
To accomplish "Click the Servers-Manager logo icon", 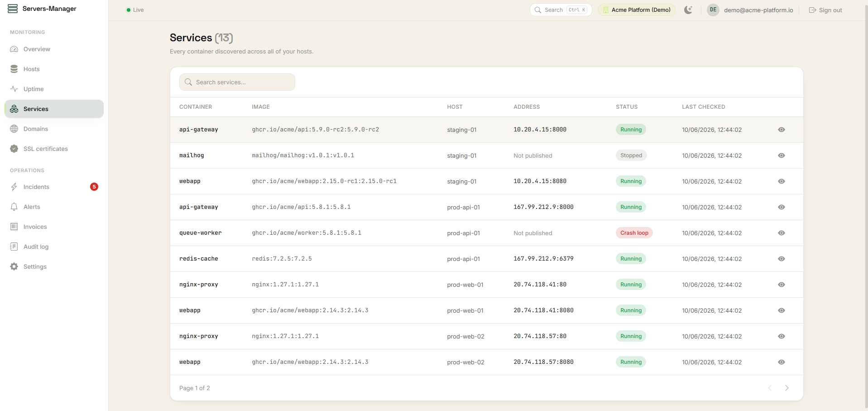I will click(13, 9).
